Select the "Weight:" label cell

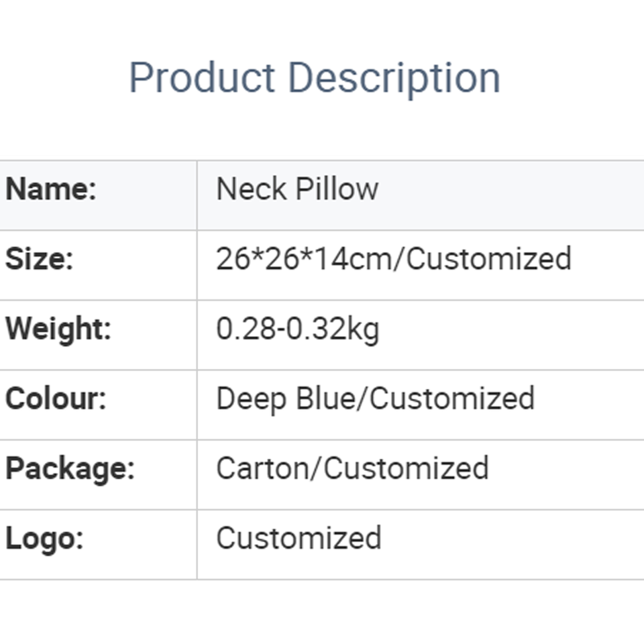coord(58,329)
